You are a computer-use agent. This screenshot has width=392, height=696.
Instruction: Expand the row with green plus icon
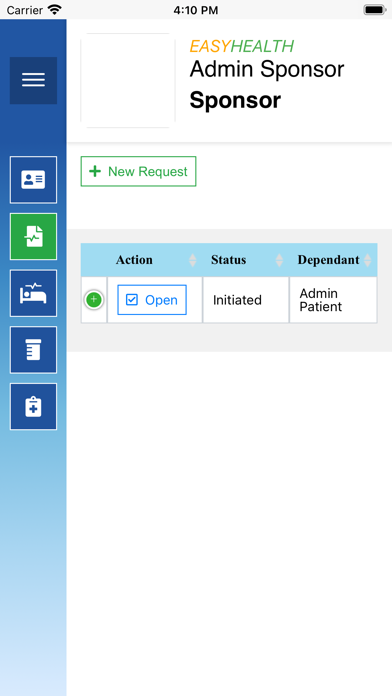point(94,300)
